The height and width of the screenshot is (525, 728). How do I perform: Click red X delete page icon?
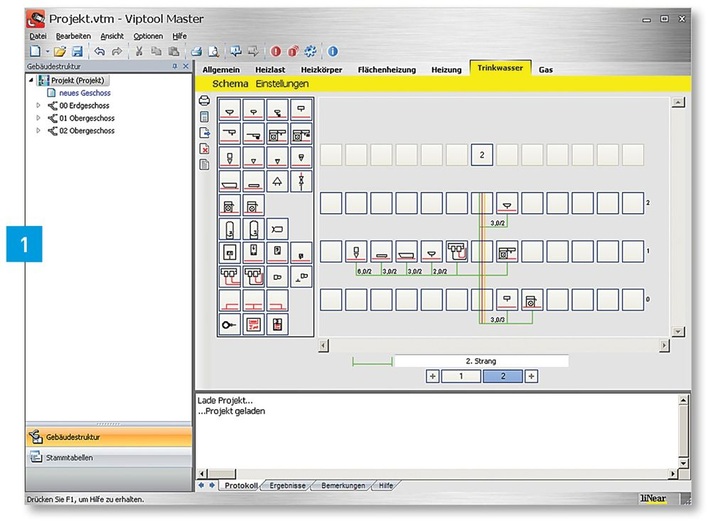click(204, 148)
